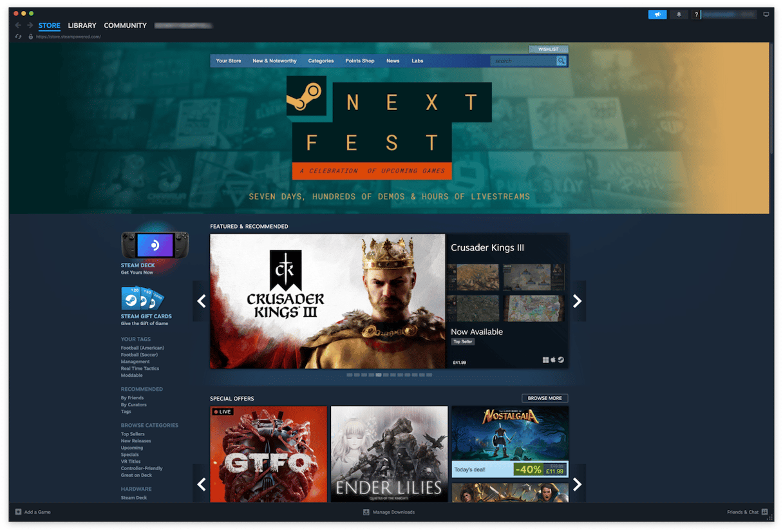Click the BROWSE MORE button
The image size is (783, 532).
(545, 398)
